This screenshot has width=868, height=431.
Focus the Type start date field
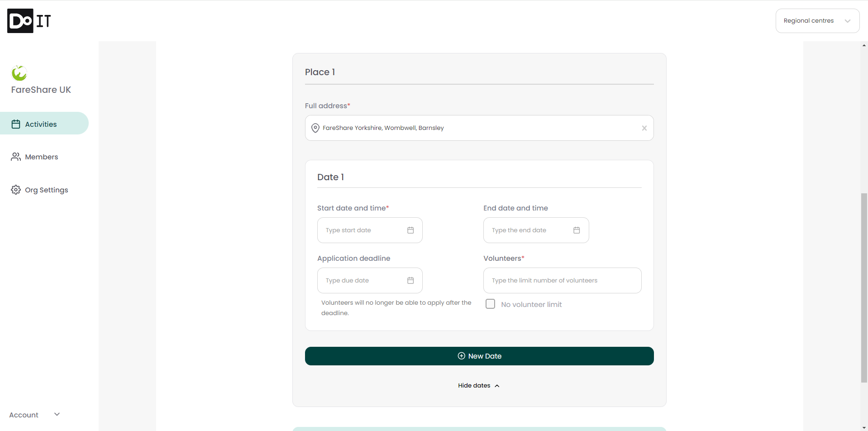362,230
